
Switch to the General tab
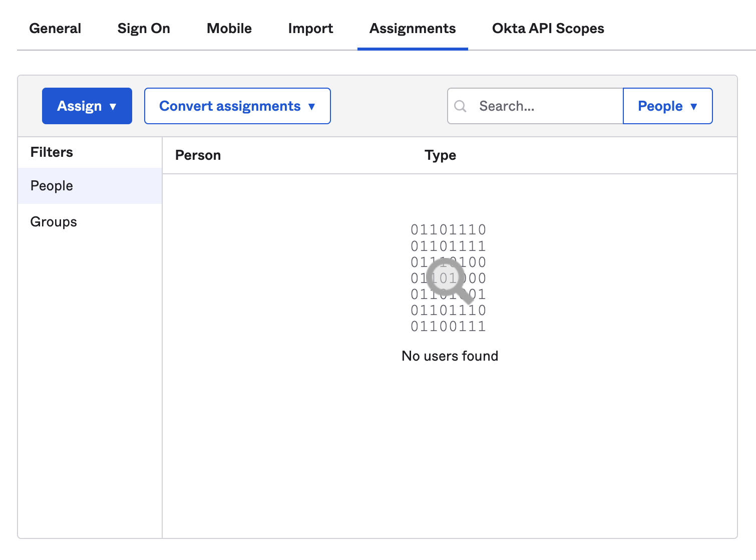pyautogui.click(x=55, y=29)
